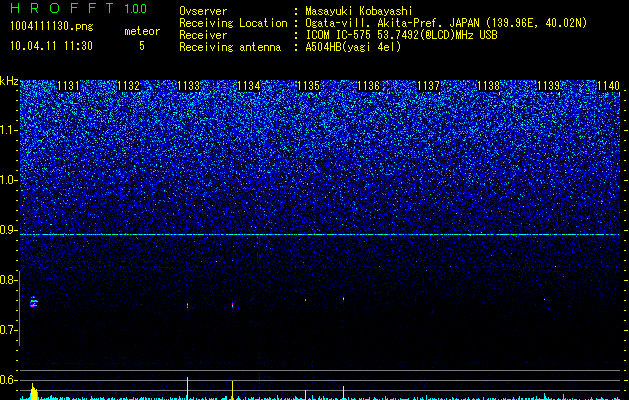Click the 'Ovserver' field label

[x=203, y=11]
